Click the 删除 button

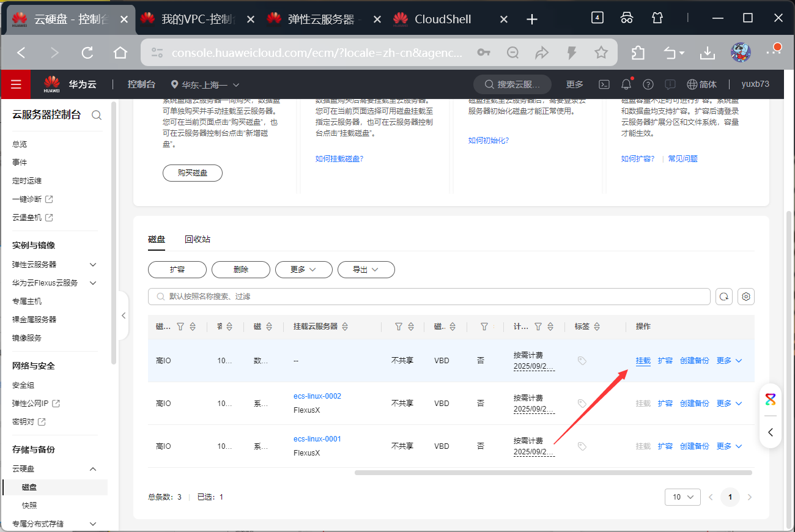coord(241,270)
